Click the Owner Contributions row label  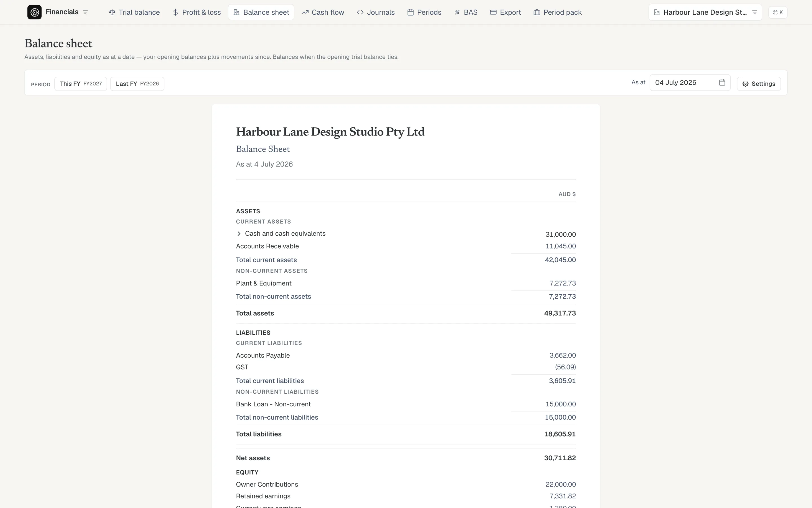click(267, 485)
